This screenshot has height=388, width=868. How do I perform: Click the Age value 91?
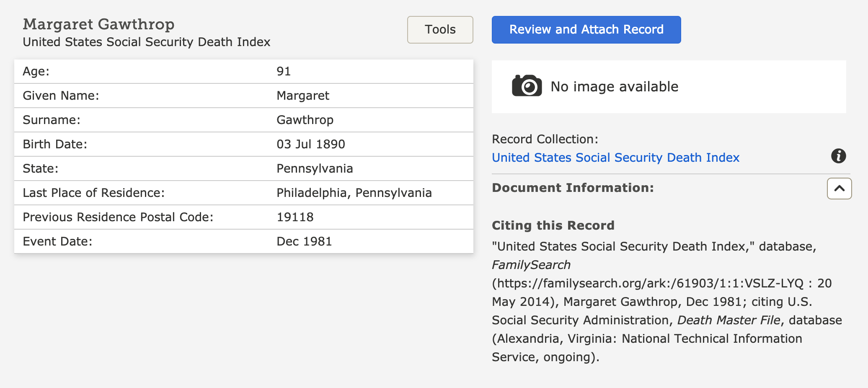pos(284,71)
